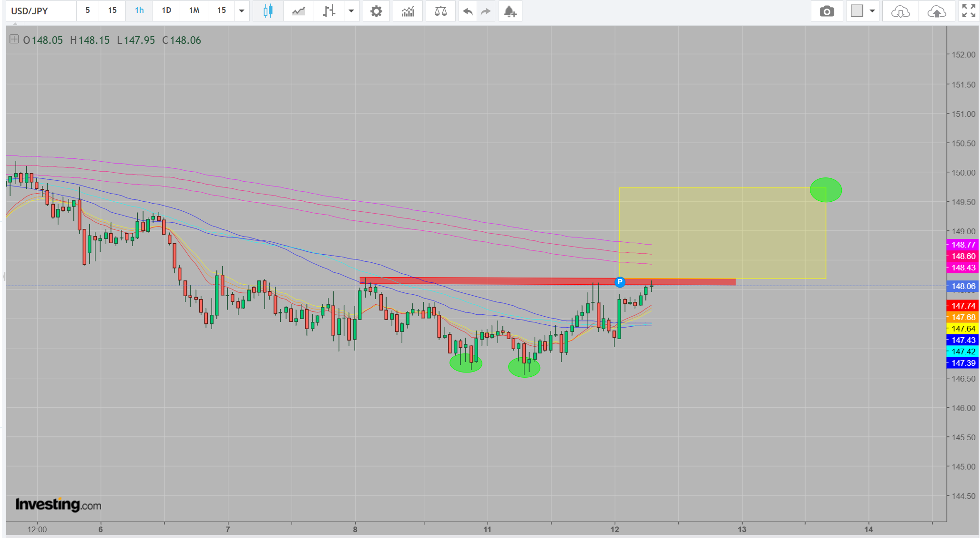Viewport: 980px width, 538px height.
Task: Select the candlestick chart style icon
Action: click(x=268, y=11)
